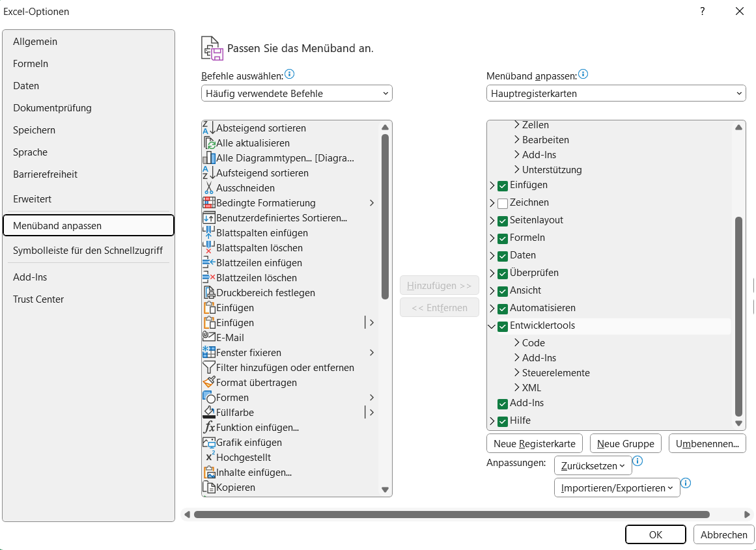Click the Fenster fixieren icon
The width and height of the screenshot is (756, 550).
tap(209, 352)
